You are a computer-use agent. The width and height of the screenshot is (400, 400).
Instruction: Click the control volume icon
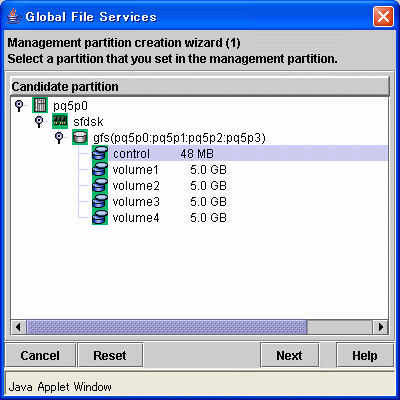tap(100, 153)
